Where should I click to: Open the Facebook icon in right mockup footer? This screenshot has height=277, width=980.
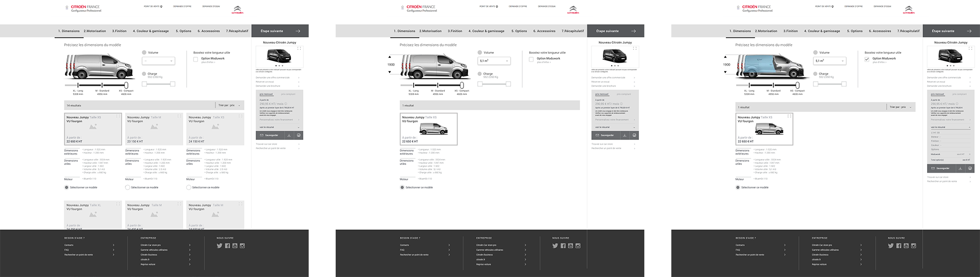(x=899, y=246)
